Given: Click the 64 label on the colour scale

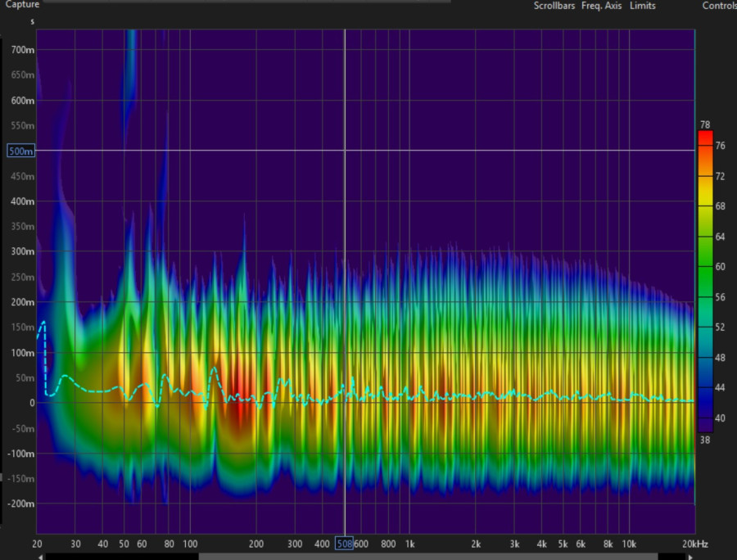Looking at the screenshot, I should (x=720, y=237).
